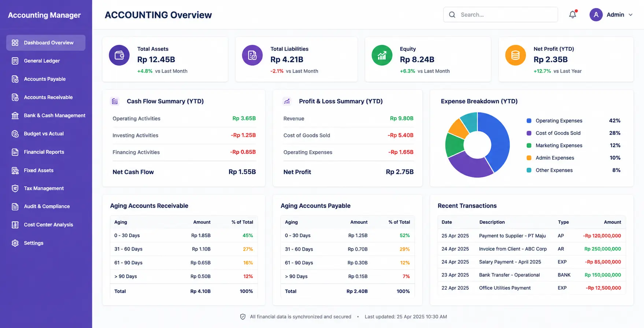644x328 pixels.
Task: Click payable total amount Rp 2.40B
Action: 357,291
